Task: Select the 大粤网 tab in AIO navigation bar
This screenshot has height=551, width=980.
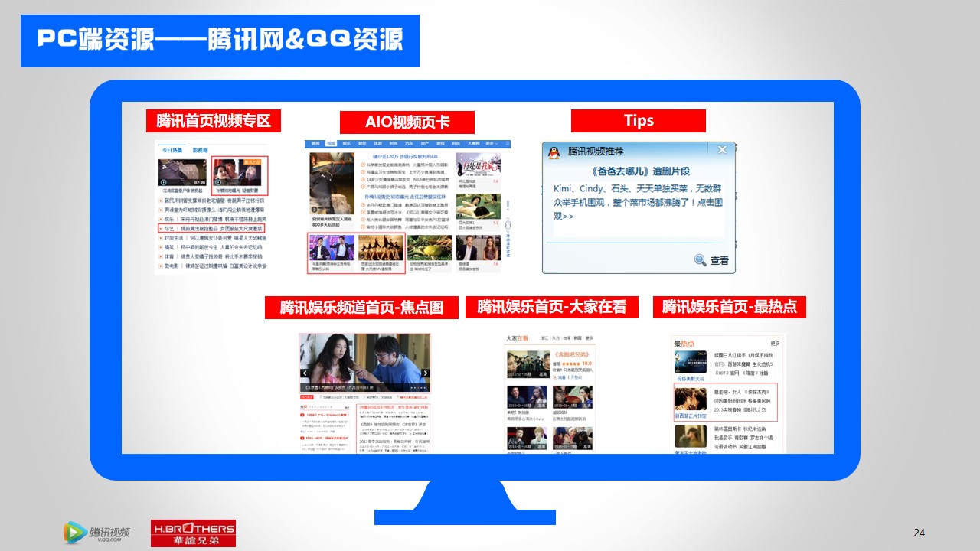Action: coord(473,143)
